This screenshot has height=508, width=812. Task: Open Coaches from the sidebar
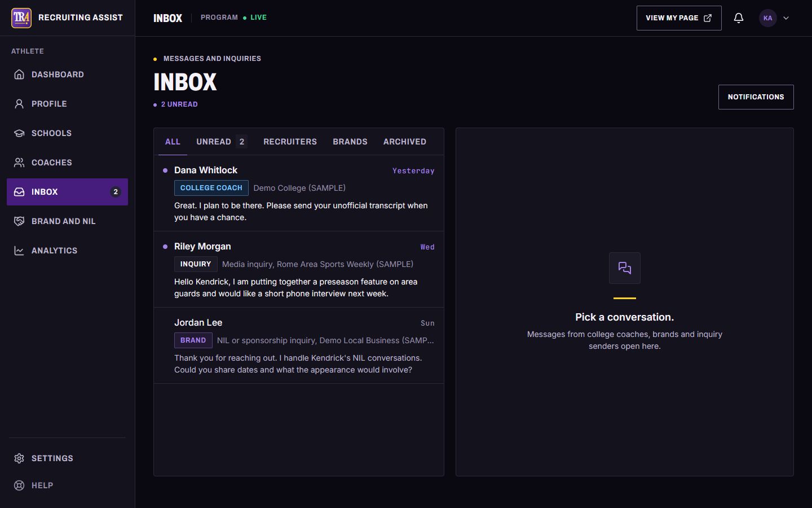click(68, 163)
